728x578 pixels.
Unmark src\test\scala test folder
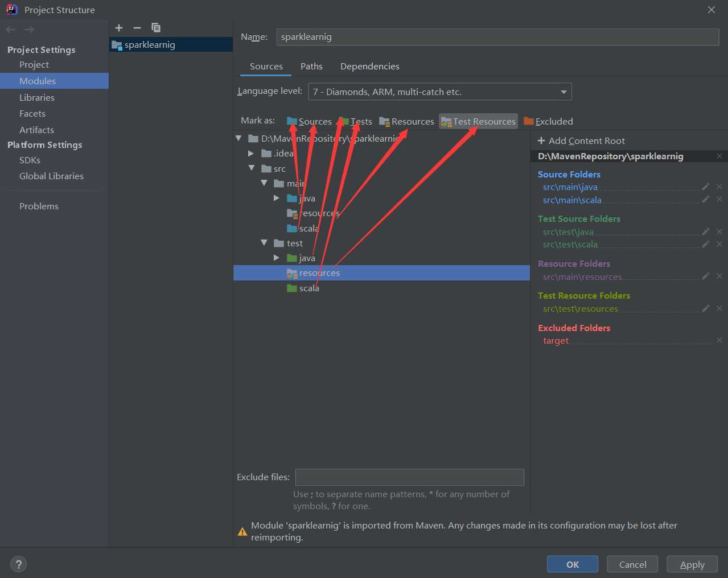tap(719, 244)
